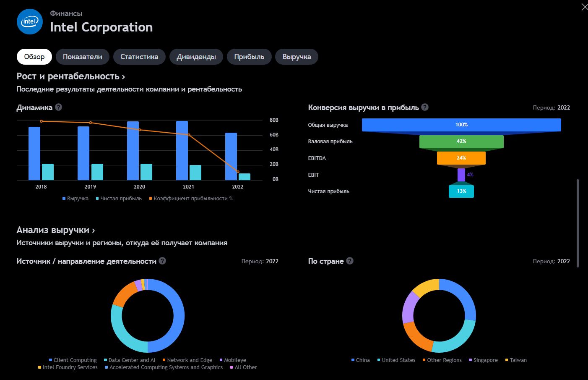Click the 2019 year axis label

click(x=90, y=187)
